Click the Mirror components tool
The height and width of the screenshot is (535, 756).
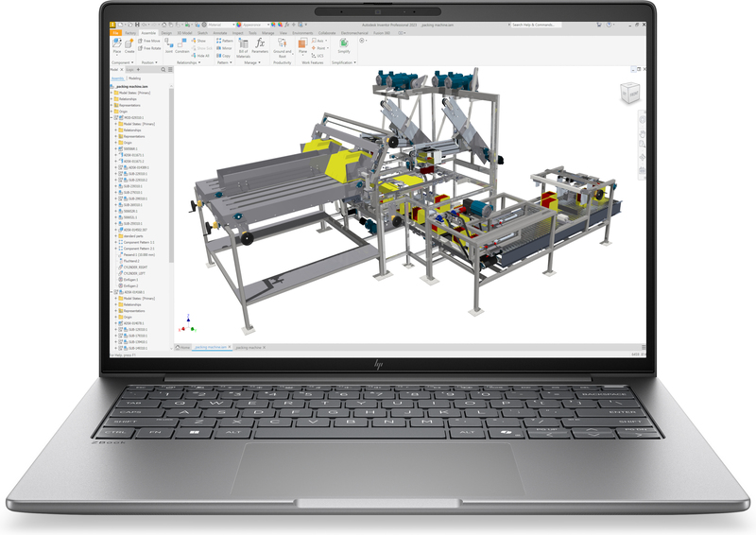(x=224, y=48)
